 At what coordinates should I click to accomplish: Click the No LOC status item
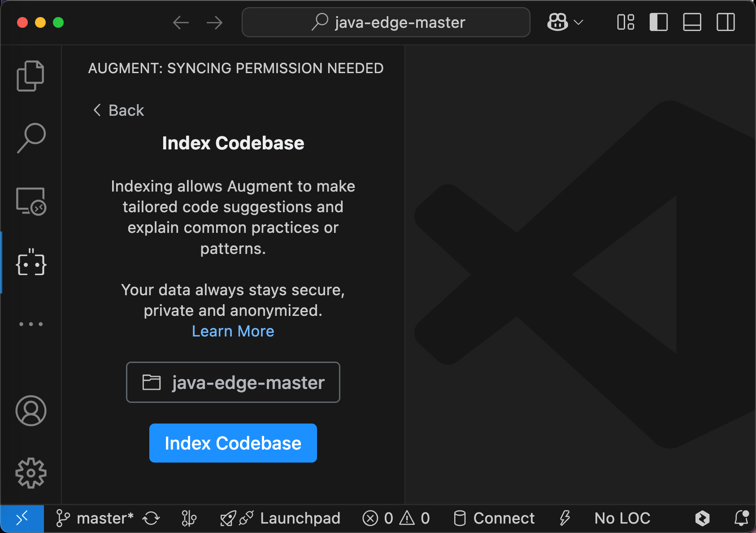click(x=622, y=518)
